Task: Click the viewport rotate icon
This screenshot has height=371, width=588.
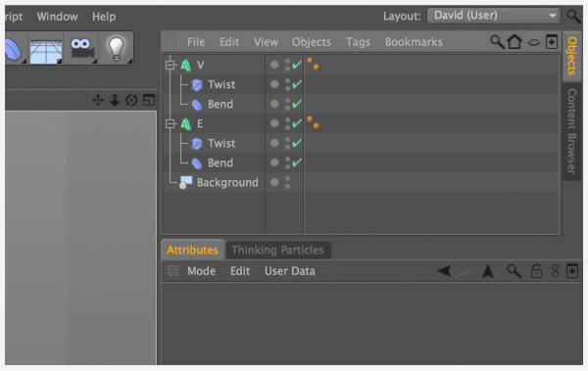Action: click(x=131, y=100)
